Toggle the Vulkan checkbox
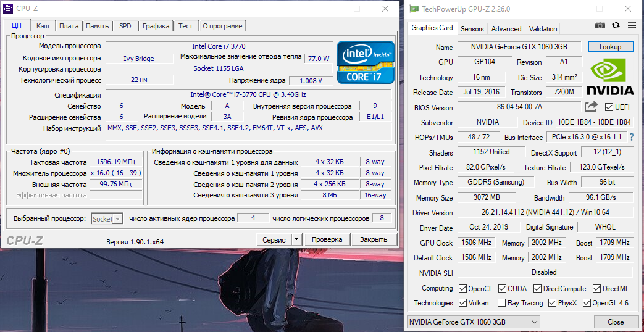Image resolution: width=644 pixels, height=332 pixels. (x=462, y=303)
